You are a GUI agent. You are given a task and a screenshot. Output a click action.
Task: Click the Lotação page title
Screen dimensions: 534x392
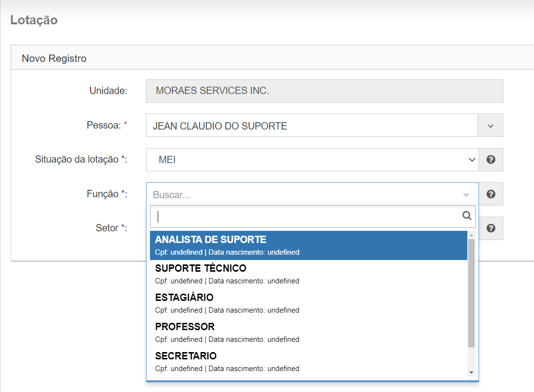tap(34, 20)
